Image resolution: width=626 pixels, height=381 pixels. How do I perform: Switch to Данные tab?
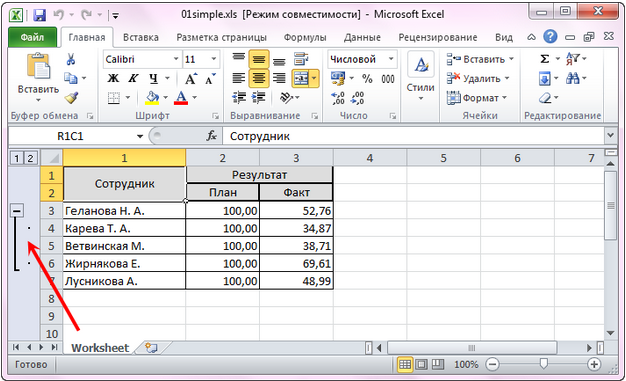[x=362, y=38]
